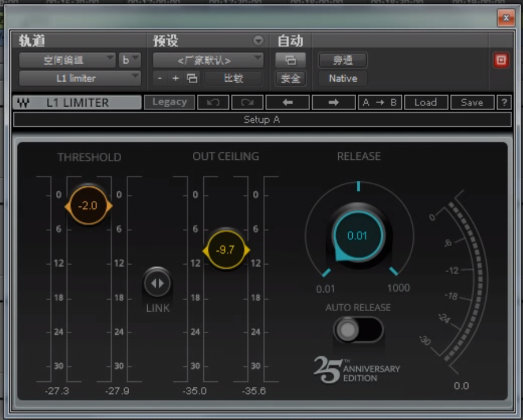Open the 空间编组 track selector dropdown
This screenshot has width=523, height=420.
67,60
